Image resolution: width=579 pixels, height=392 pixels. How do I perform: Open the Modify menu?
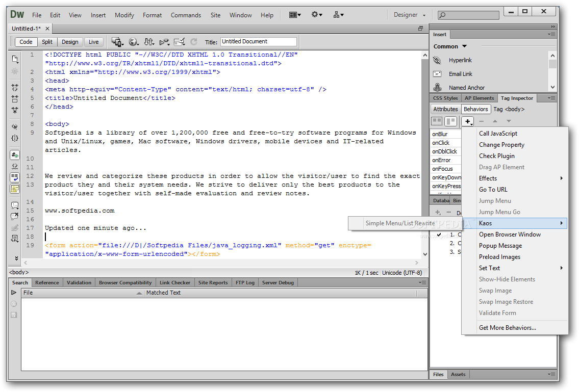[x=124, y=15]
